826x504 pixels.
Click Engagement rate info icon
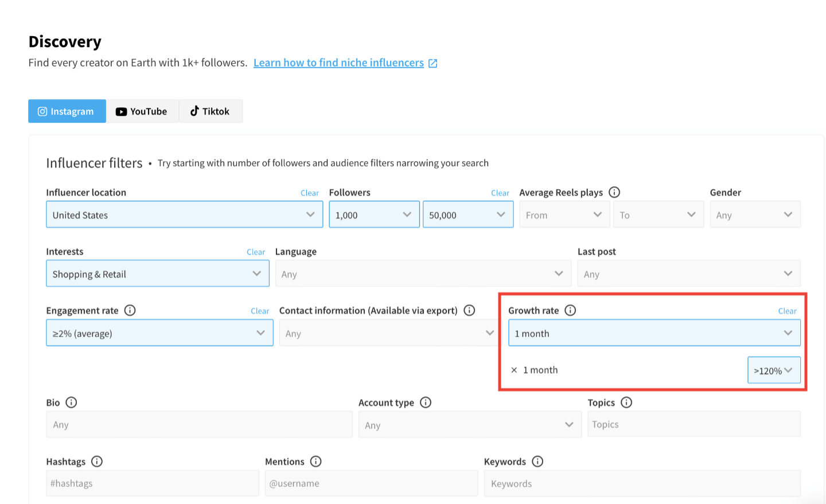tap(130, 310)
